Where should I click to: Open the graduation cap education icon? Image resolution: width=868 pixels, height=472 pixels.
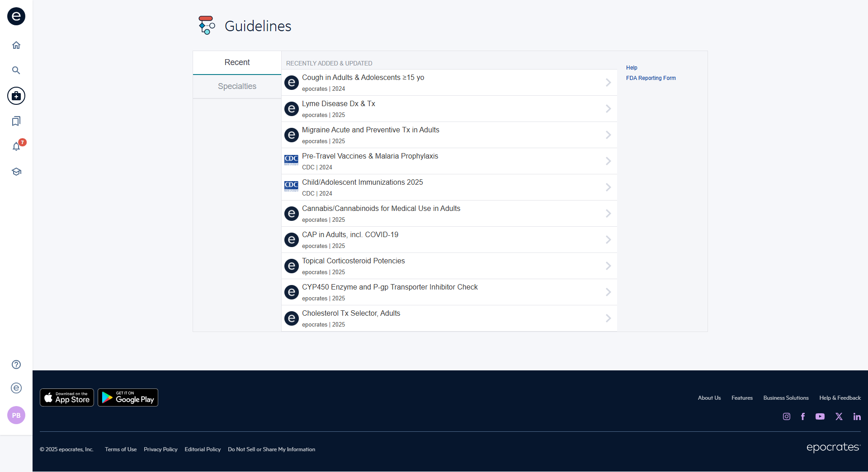16,172
